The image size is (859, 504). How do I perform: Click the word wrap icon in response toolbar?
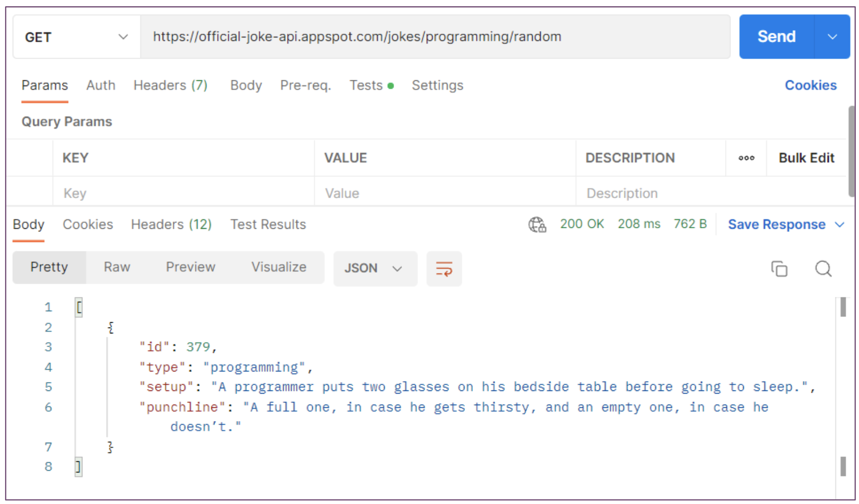(x=444, y=269)
